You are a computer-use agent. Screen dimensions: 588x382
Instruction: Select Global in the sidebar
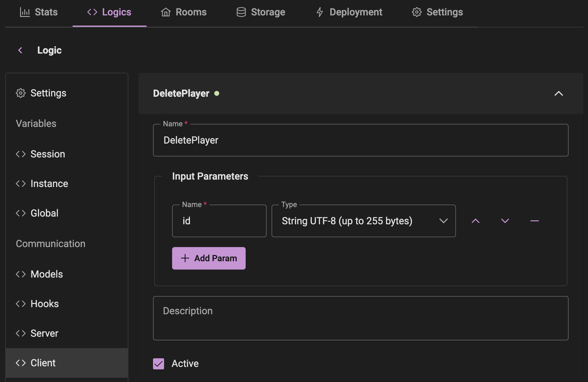[67, 213]
